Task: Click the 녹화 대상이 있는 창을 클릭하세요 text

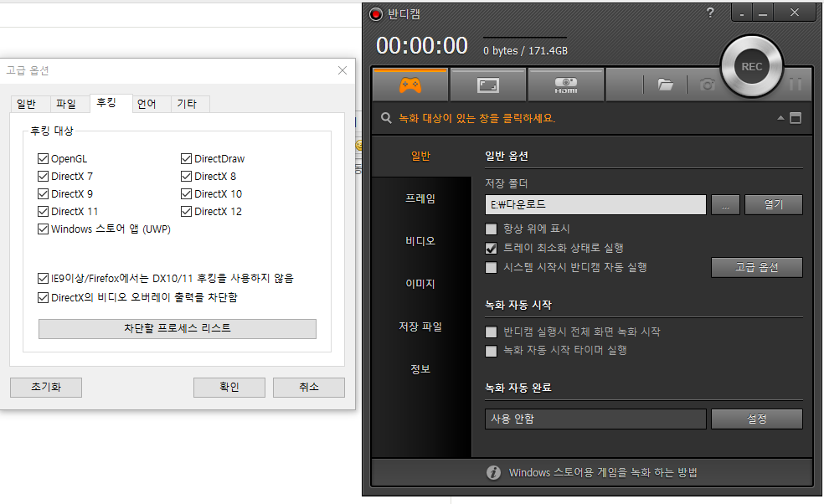Action: pos(476,118)
